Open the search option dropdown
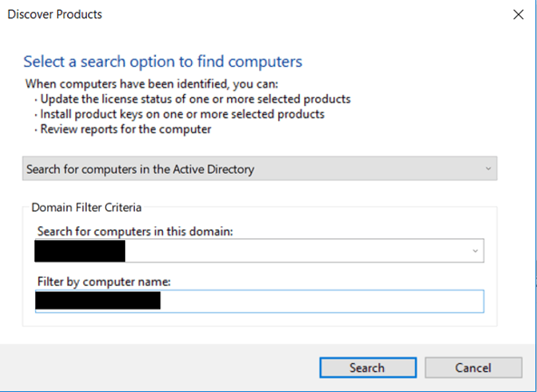Screen dimensions: 537x392 coord(260,168)
